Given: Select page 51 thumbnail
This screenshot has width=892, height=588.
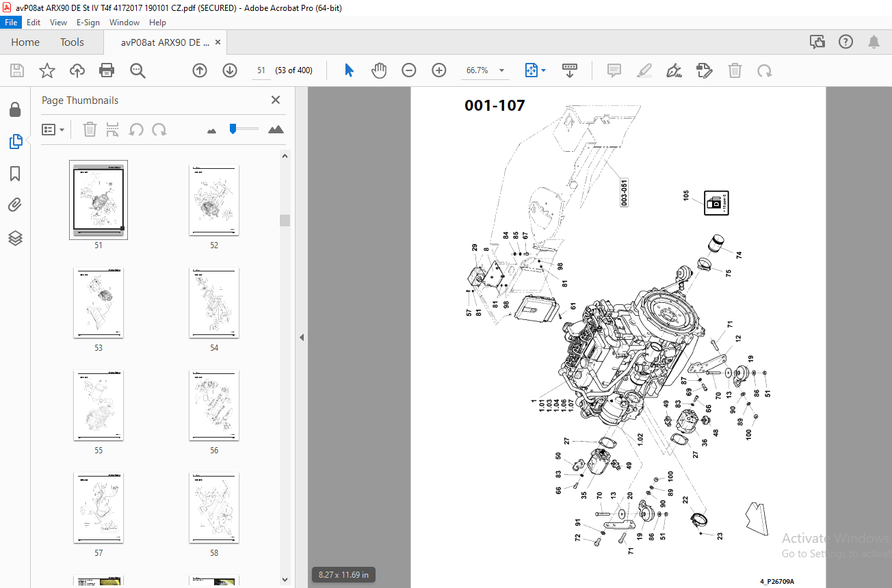Looking at the screenshot, I should pos(99,200).
